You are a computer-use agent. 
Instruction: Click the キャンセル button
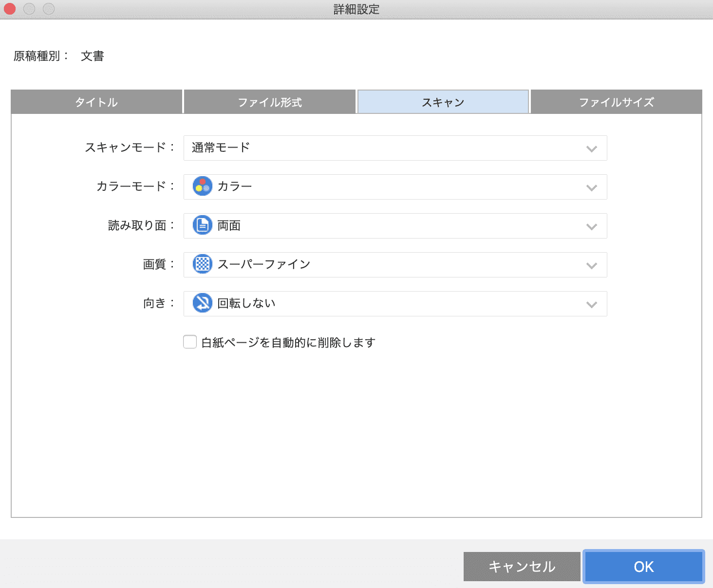tap(522, 567)
